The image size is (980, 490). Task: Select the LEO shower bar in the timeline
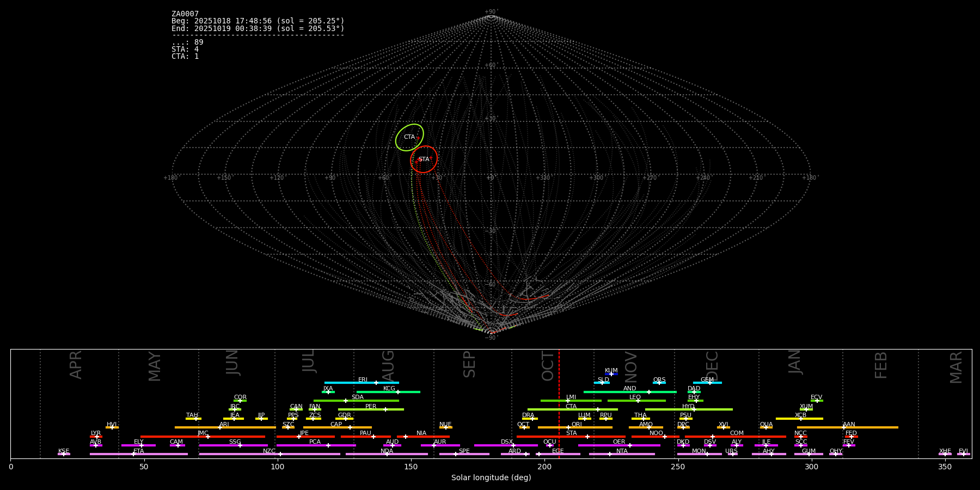pos(636,401)
